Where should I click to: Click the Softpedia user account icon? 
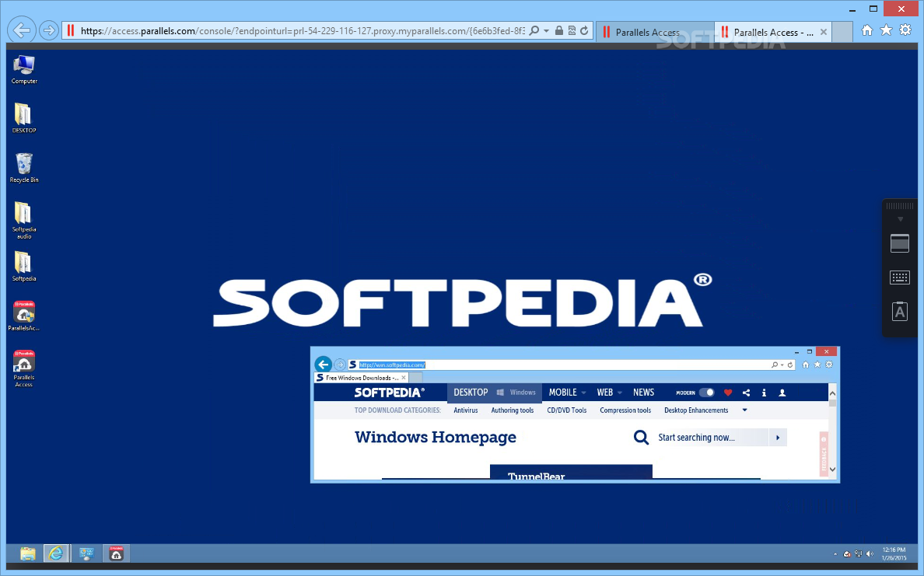pyautogui.click(x=782, y=393)
